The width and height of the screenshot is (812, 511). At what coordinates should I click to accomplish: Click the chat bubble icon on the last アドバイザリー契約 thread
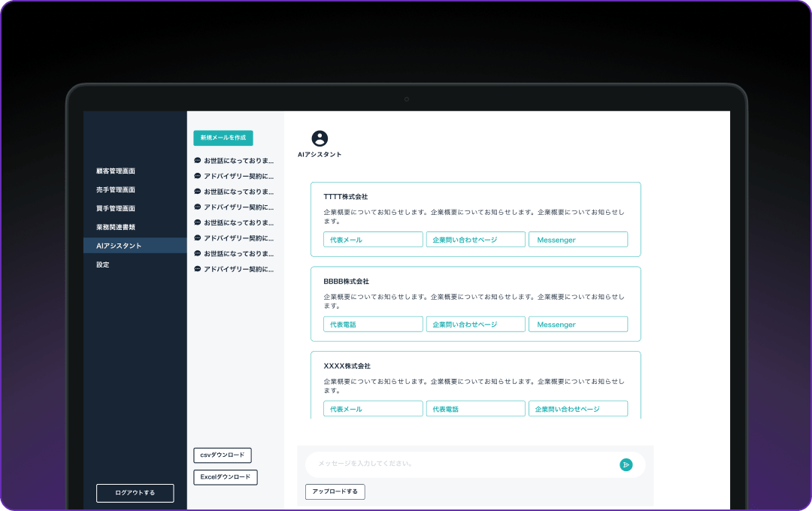(197, 269)
